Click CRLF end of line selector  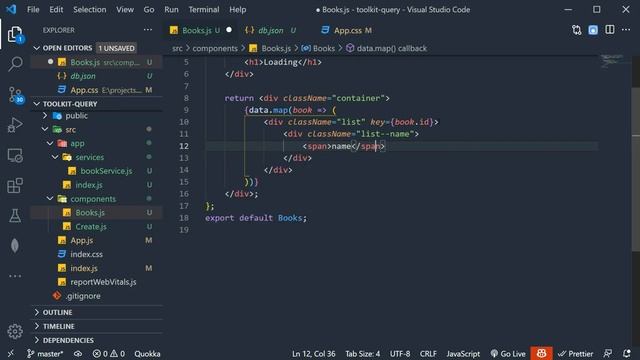(x=428, y=354)
